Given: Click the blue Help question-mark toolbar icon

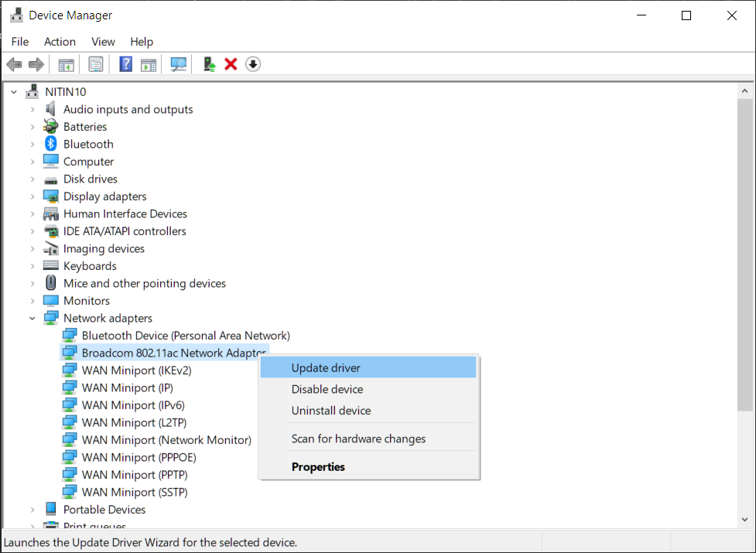Looking at the screenshot, I should point(126,64).
